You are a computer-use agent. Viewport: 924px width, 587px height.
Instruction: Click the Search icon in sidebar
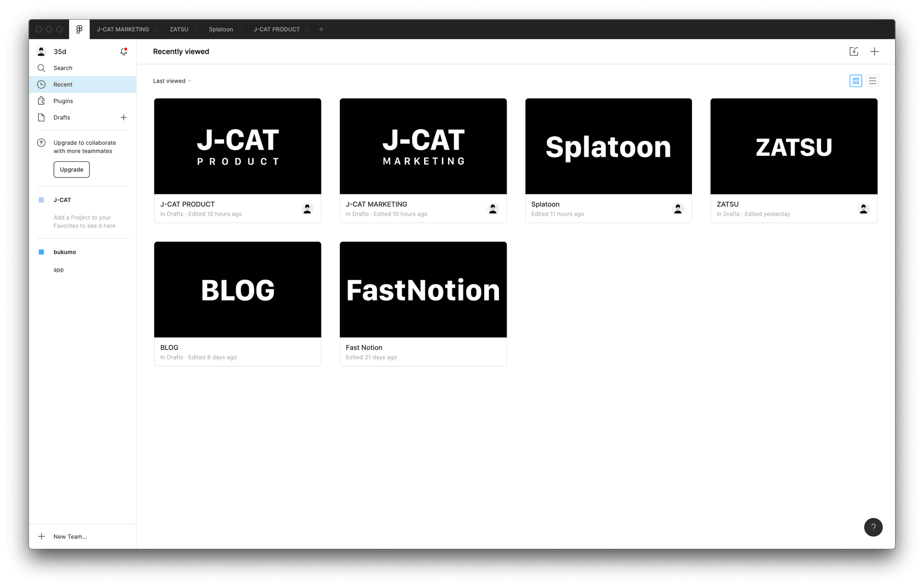tap(42, 68)
